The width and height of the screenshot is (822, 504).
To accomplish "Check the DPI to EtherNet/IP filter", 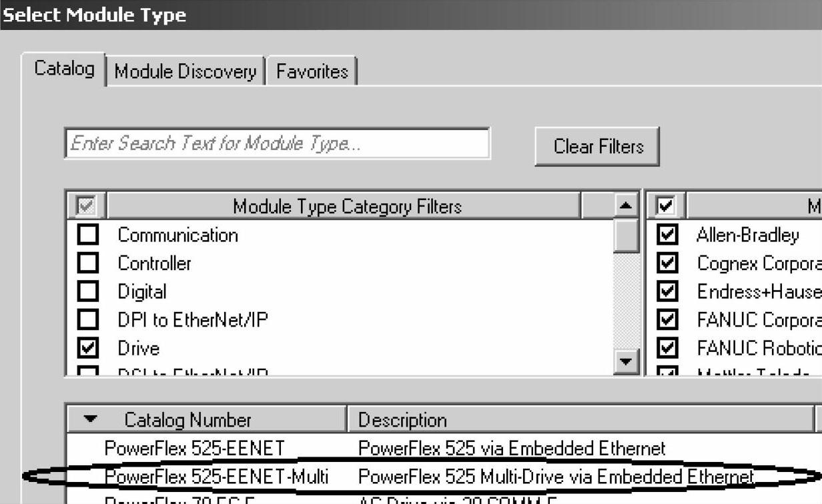I will pyautogui.click(x=88, y=320).
